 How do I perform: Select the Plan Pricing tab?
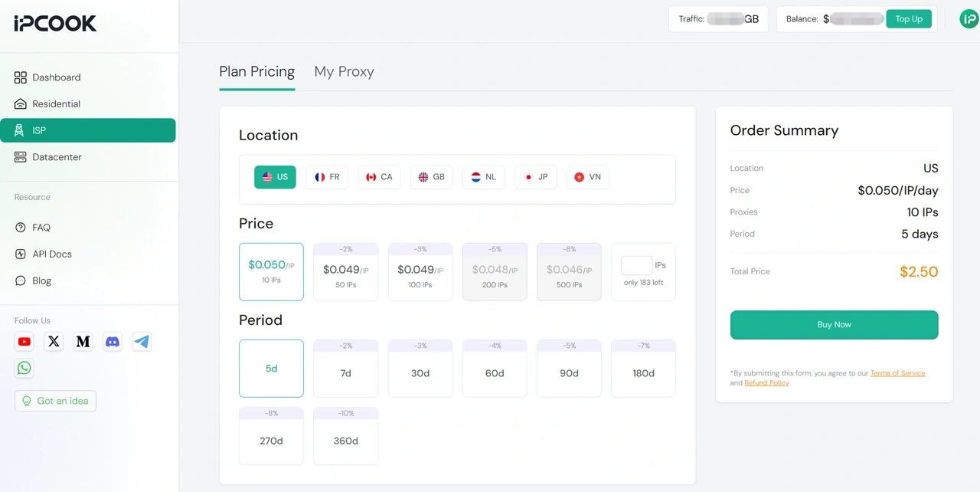click(x=256, y=71)
